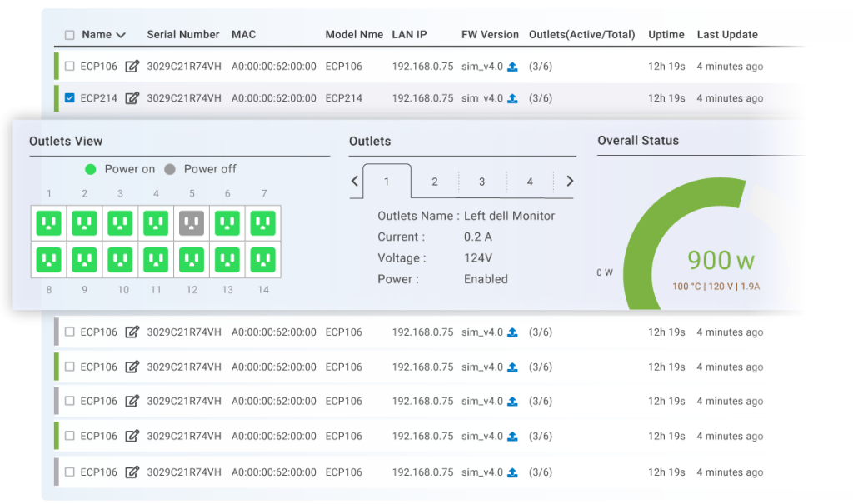Select the firmware upload icon in the ECP214 row
This screenshot has width=853, height=504.
pyautogui.click(x=513, y=97)
